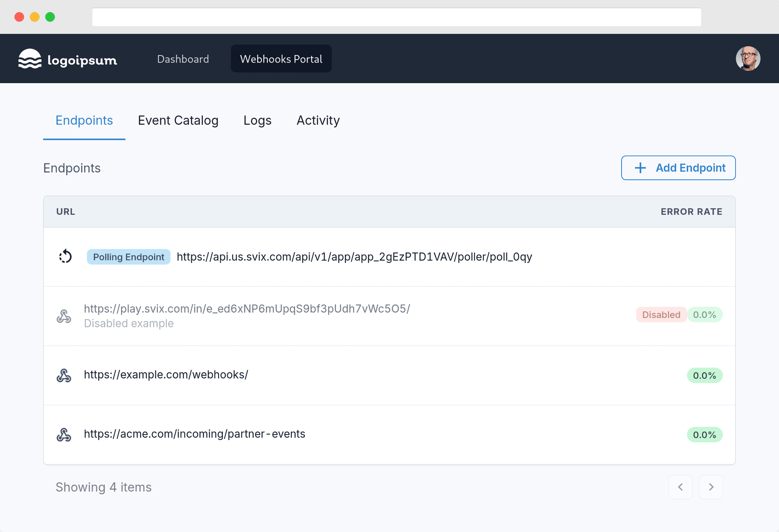Go to previous page with left chevron
Viewport: 779px width, 532px height.
pyautogui.click(x=681, y=487)
